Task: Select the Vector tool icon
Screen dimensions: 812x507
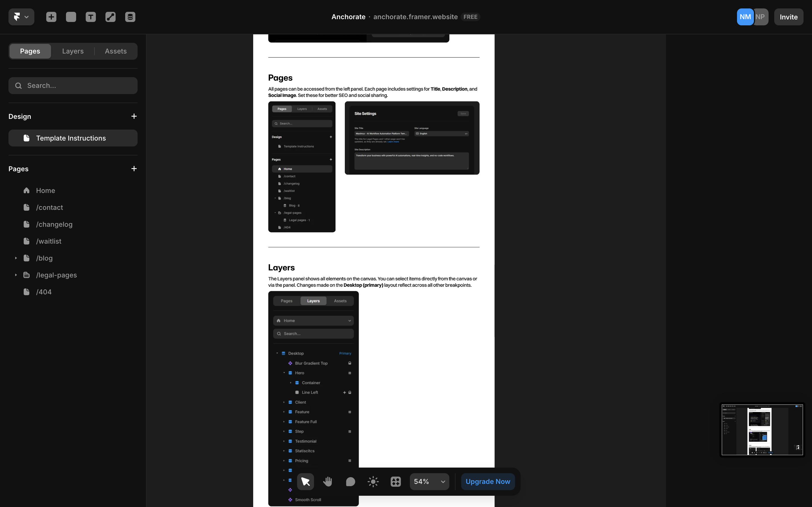Action: (x=110, y=17)
